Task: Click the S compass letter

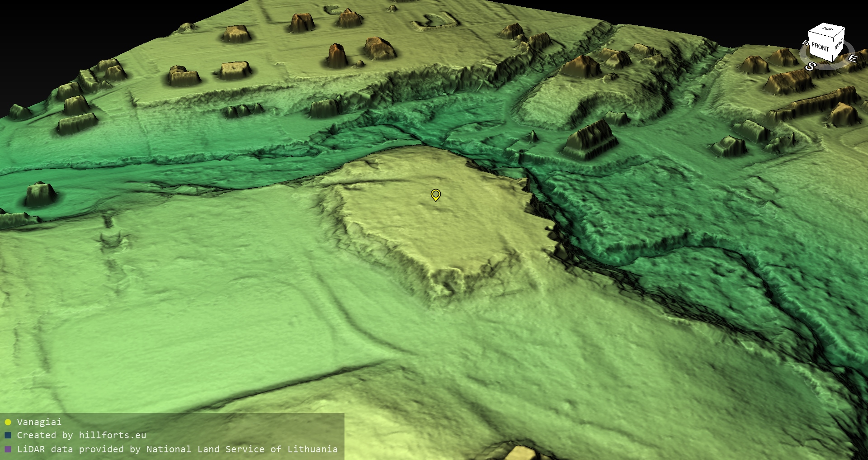Action: click(x=811, y=66)
